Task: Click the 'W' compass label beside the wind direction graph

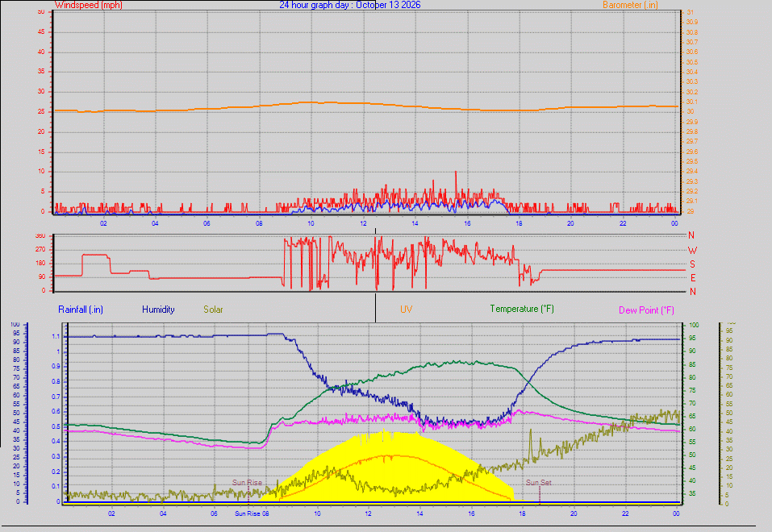Action: coord(692,251)
